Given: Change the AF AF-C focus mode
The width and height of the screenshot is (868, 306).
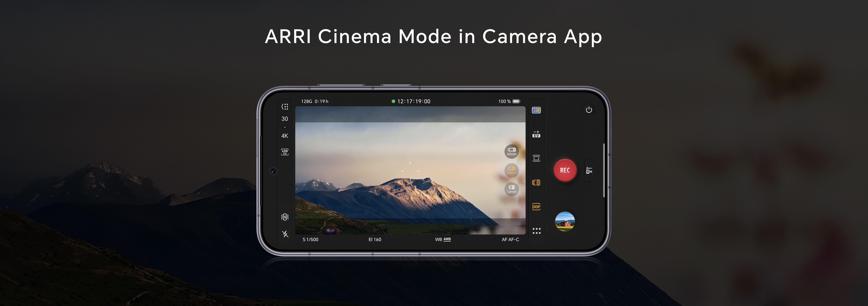Looking at the screenshot, I should 510,240.
